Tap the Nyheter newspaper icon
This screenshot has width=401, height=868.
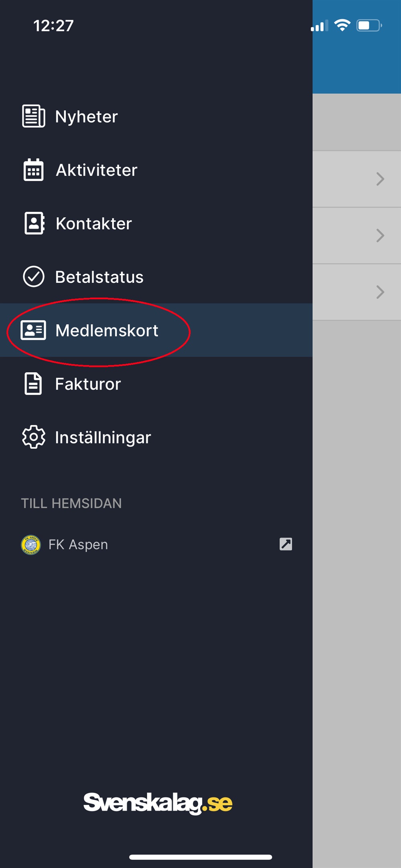click(34, 116)
